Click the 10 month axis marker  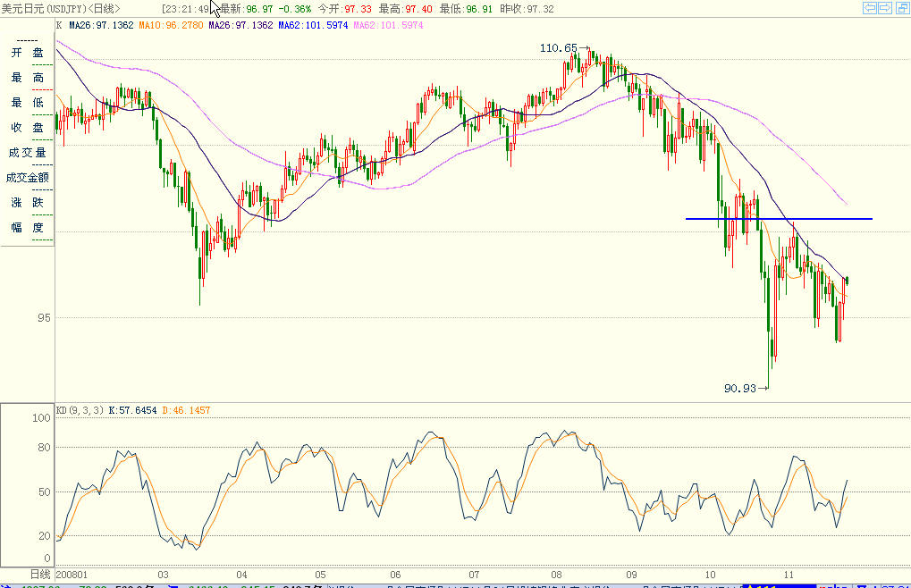710,575
